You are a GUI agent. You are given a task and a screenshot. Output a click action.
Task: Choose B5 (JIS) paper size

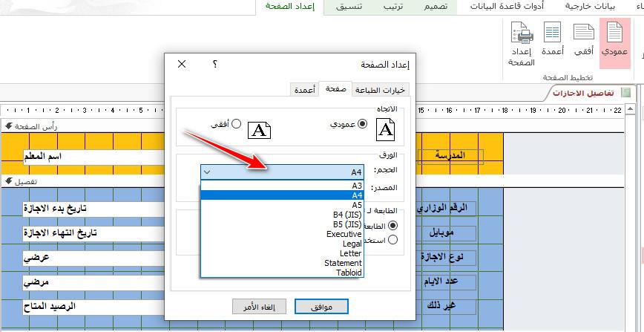[282, 224]
